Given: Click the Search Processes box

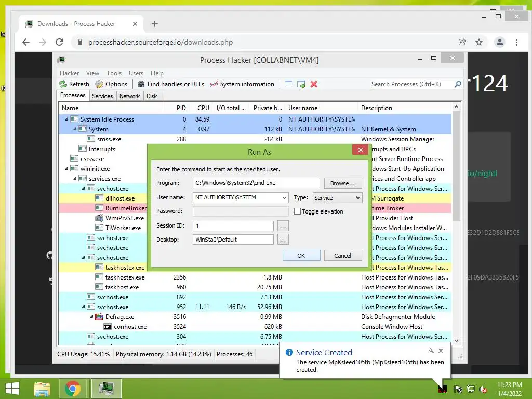Looking at the screenshot, I should point(412,84).
